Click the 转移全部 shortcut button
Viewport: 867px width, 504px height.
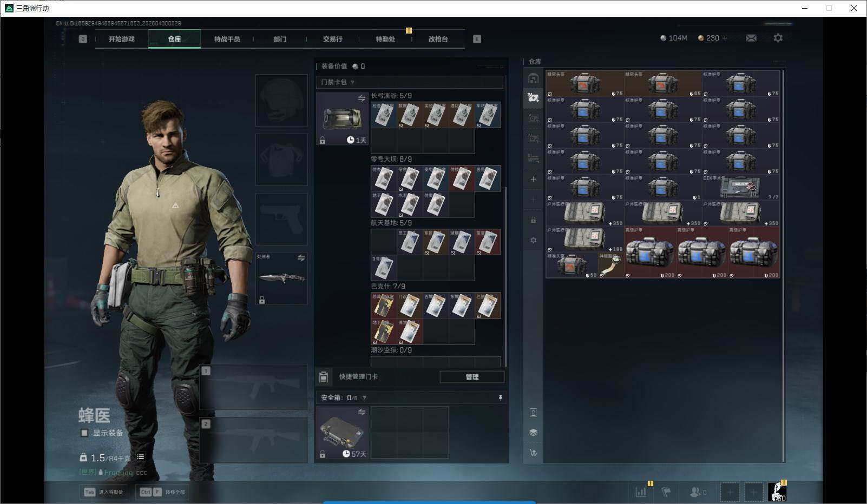pos(162,492)
